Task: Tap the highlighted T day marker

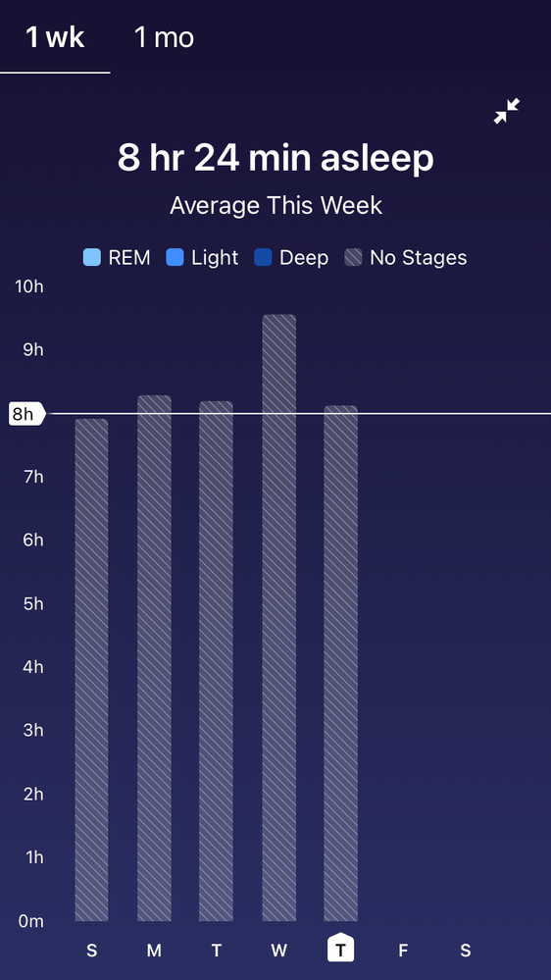Action: coord(340,947)
